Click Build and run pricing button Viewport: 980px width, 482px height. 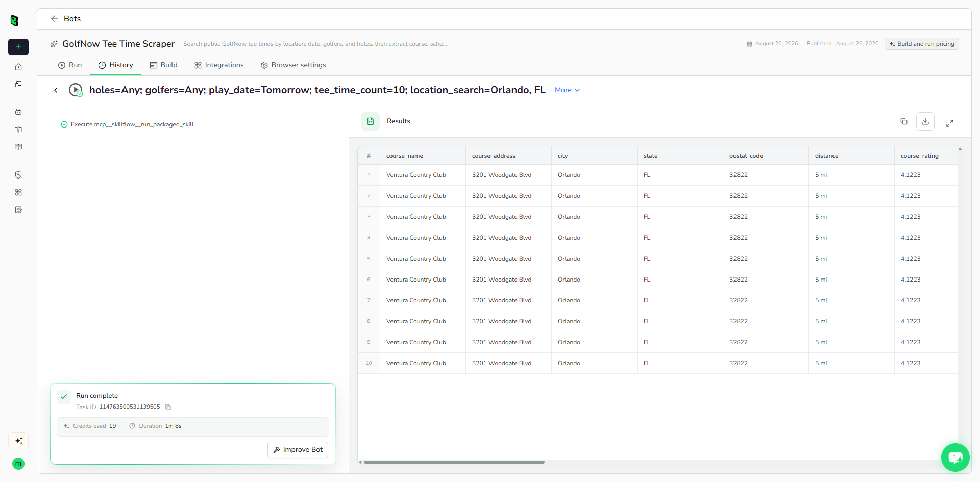(x=922, y=44)
